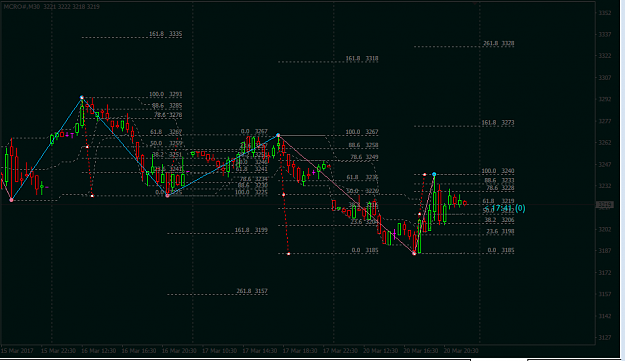Click the '16 Mar 20:30' time axis label

[179, 351]
